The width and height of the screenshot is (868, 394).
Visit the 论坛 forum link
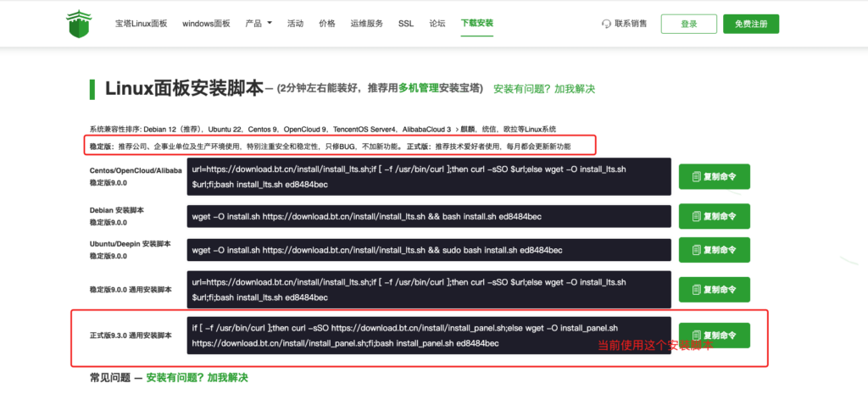point(437,24)
